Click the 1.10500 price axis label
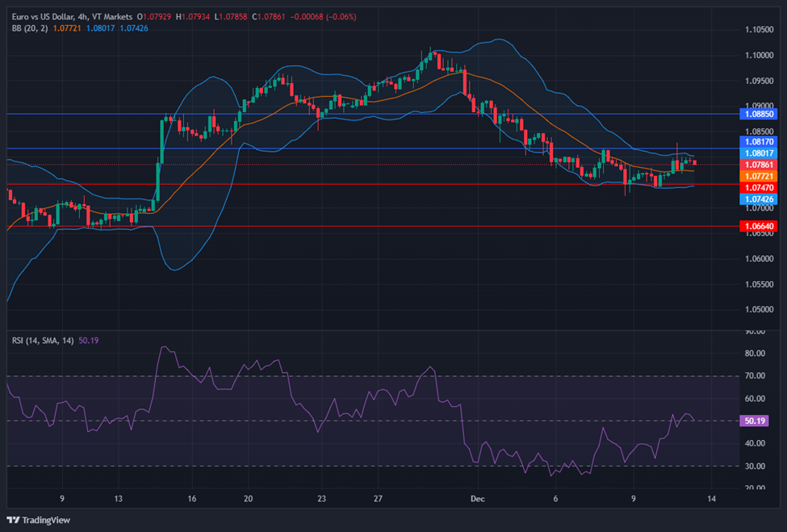The image size is (787, 532). (x=760, y=30)
